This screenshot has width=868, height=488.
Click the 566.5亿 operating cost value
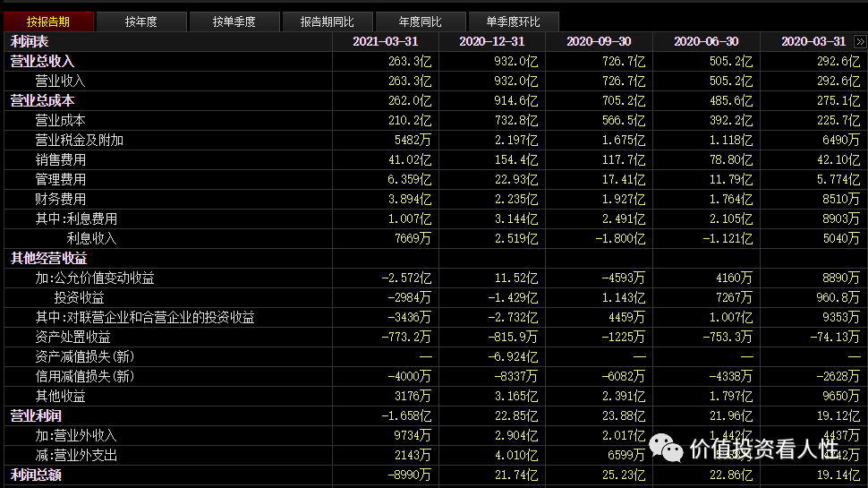click(624, 120)
